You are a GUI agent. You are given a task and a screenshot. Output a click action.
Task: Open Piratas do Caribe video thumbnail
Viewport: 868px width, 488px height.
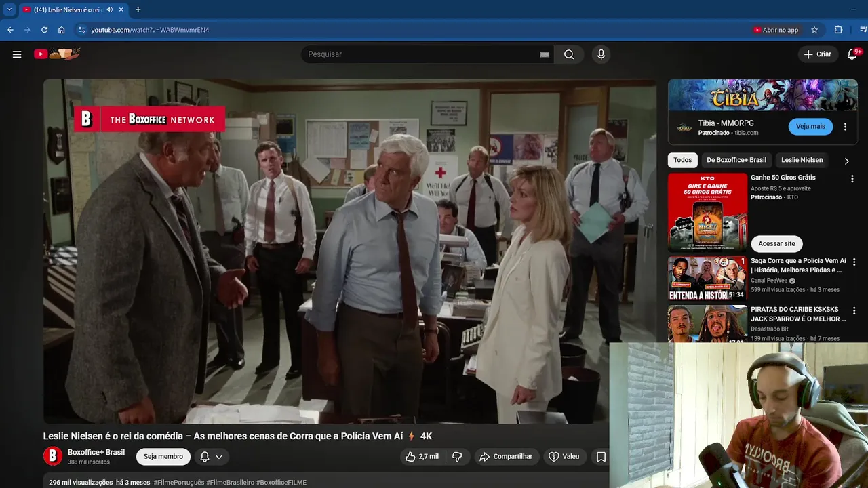click(707, 324)
